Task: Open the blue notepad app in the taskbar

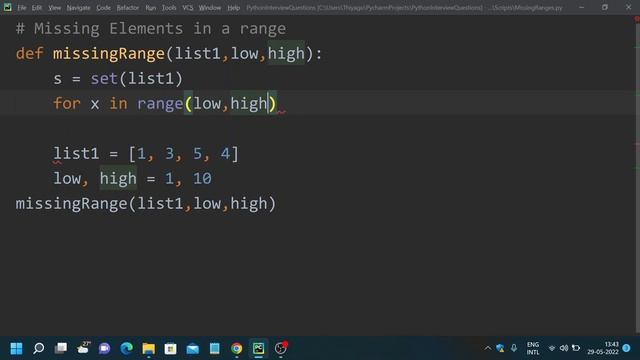Action: tap(215, 348)
